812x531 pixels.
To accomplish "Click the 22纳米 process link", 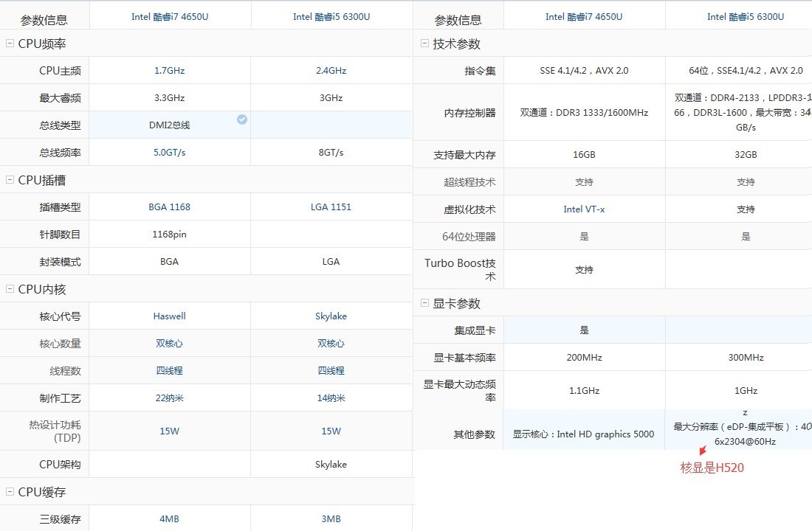I will click(169, 398).
